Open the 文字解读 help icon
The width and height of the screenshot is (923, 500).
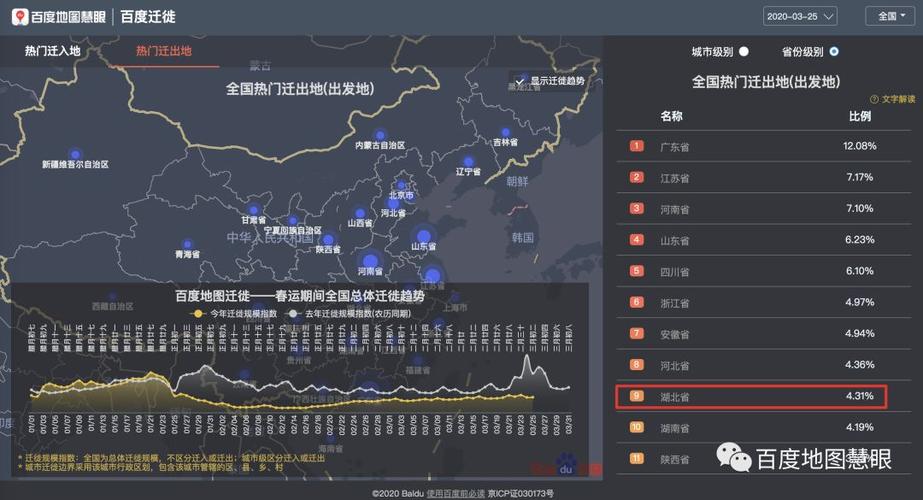pos(874,99)
